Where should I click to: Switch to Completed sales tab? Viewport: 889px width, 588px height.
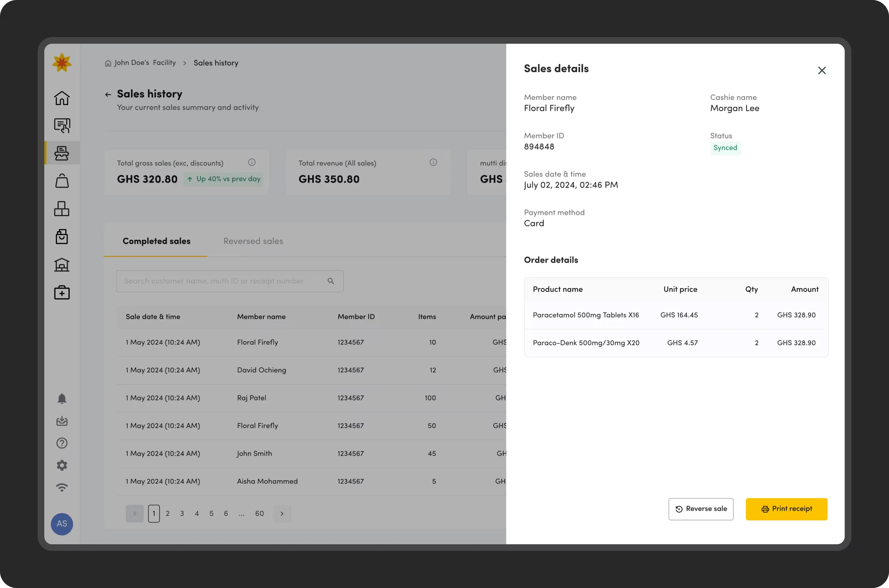156,241
